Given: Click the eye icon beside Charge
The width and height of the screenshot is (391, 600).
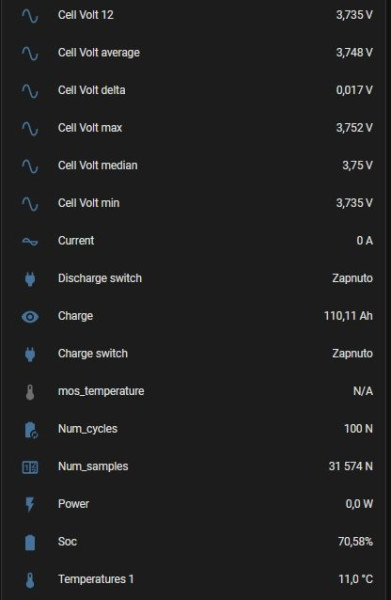Looking at the screenshot, I should (30, 316).
